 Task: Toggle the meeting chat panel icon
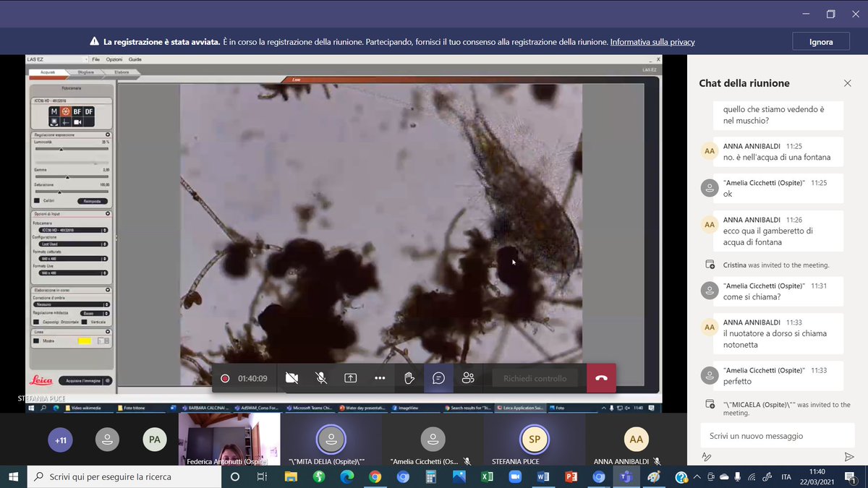tap(438, 378)
